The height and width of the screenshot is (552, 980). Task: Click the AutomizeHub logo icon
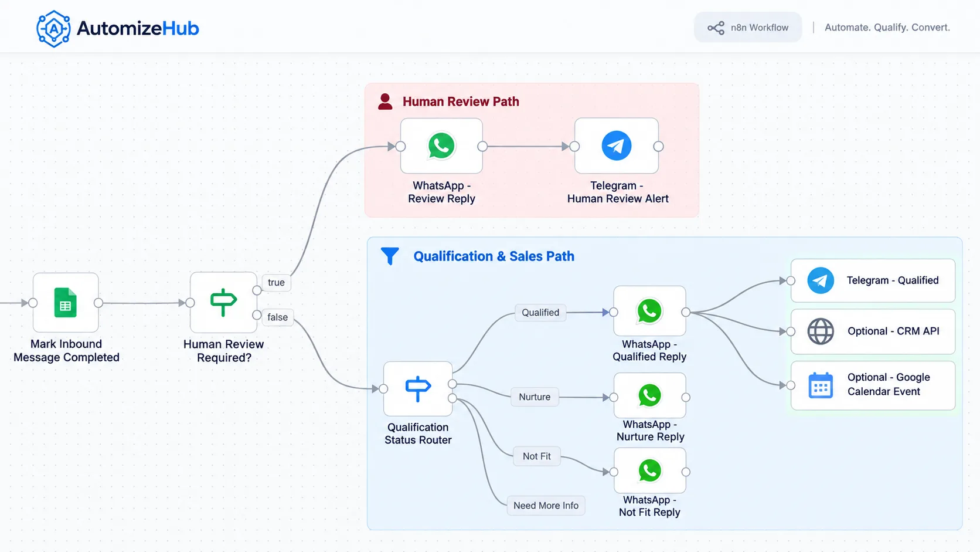(53, 28)
